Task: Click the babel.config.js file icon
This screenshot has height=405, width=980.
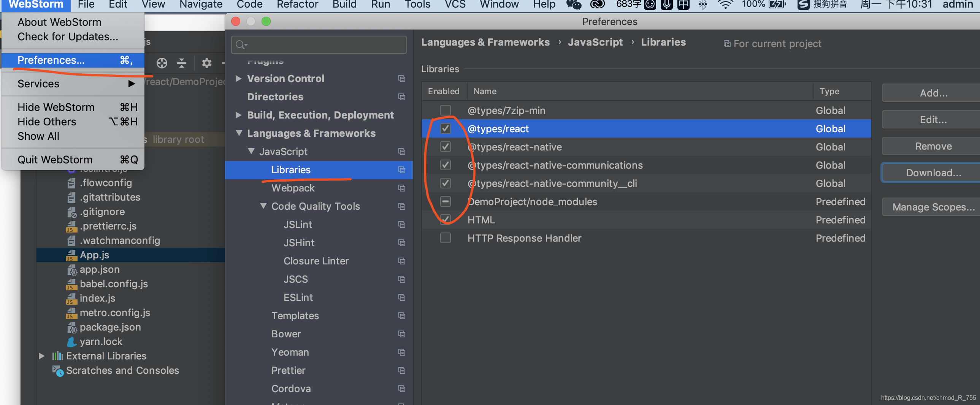Action: [71, 284]
